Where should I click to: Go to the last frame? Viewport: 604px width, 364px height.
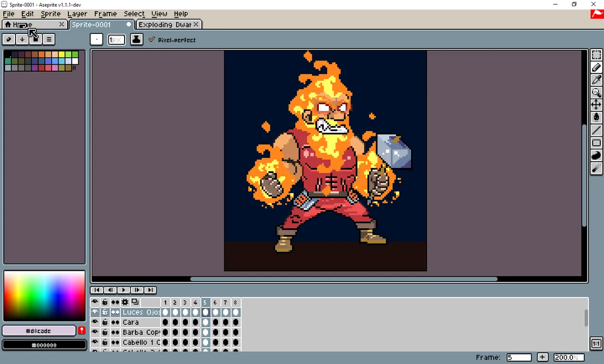150,290
